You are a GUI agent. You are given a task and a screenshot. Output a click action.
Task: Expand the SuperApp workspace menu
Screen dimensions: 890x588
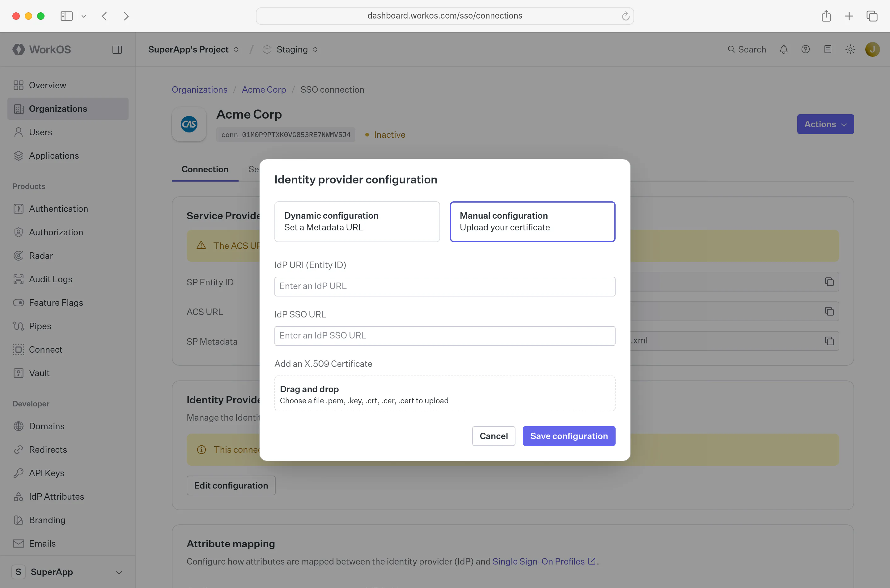[x=68, y=572]
